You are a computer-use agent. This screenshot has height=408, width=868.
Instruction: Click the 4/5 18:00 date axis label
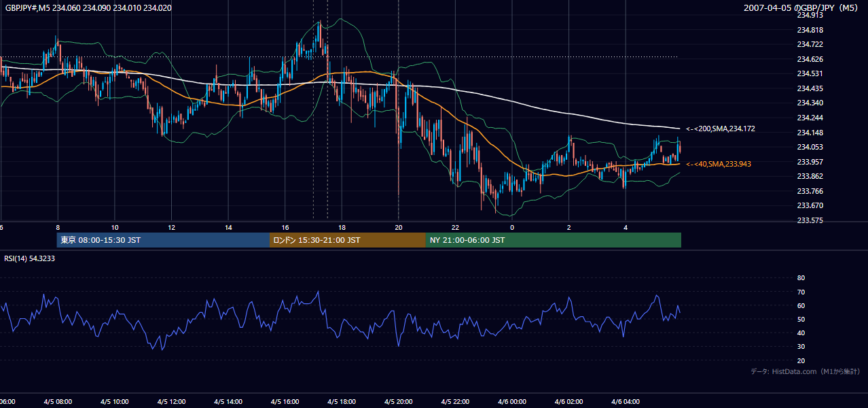[x=342, y=402]
